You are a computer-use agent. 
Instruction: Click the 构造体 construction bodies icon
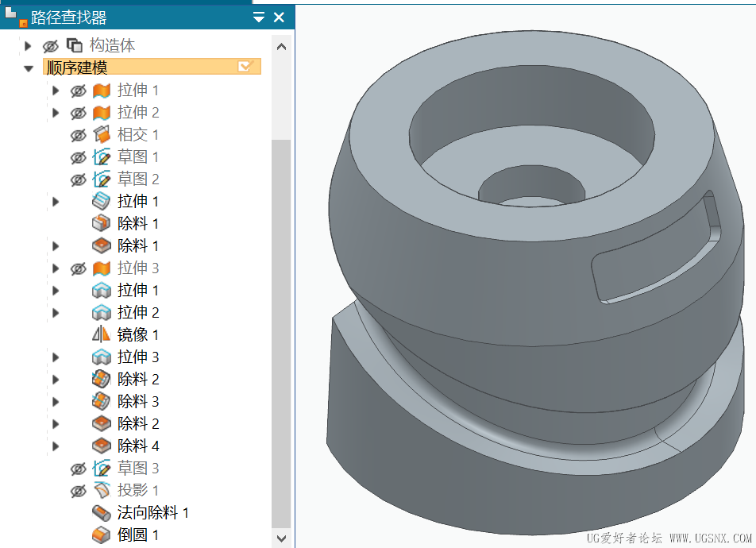tap(75, 45)
